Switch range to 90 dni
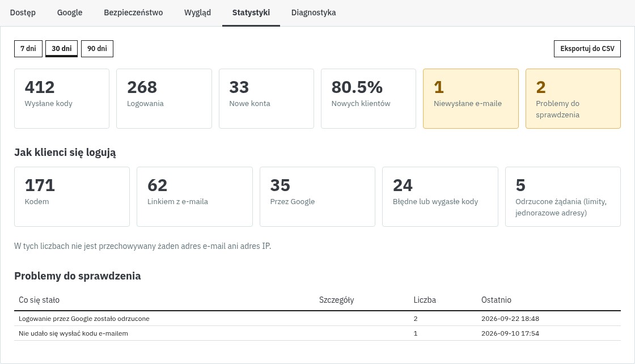 pos(97,49)
